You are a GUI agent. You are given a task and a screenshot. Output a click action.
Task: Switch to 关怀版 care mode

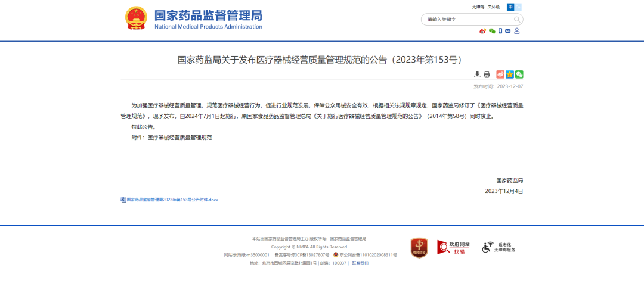tap(494, 7)
